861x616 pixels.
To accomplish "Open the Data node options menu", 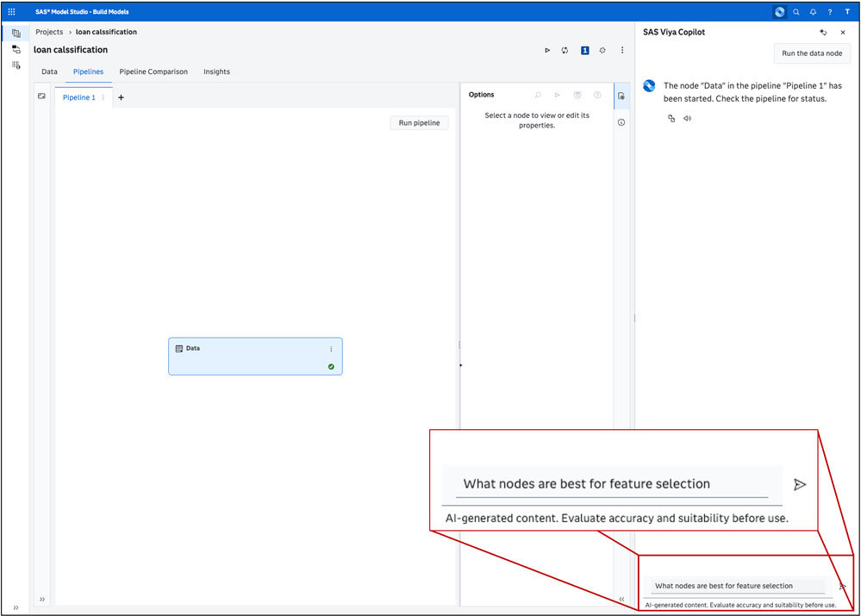I will [331, 349].
